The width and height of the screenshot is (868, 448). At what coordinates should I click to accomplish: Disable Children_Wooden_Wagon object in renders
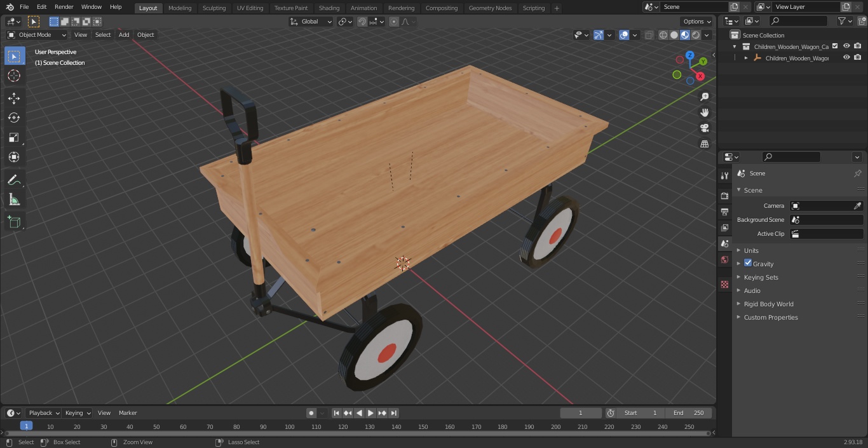pos(858,57)
